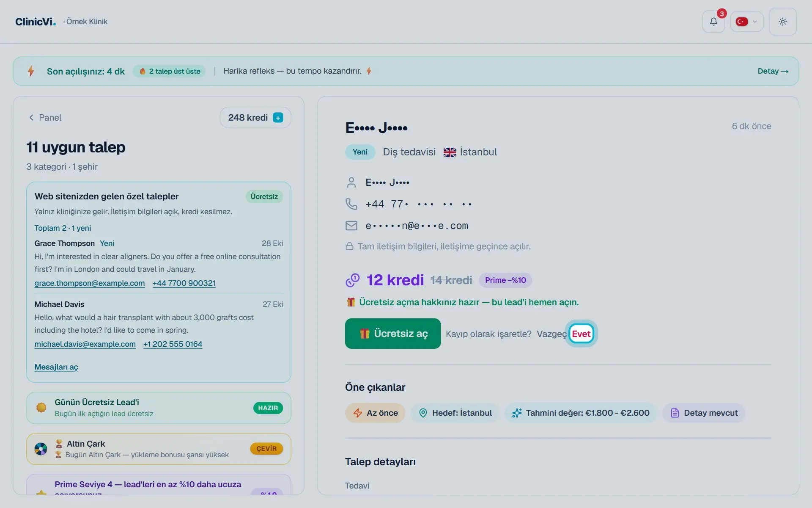
Task: Open michael.davis@example.com email link
Action: click(x=85, y=344)
